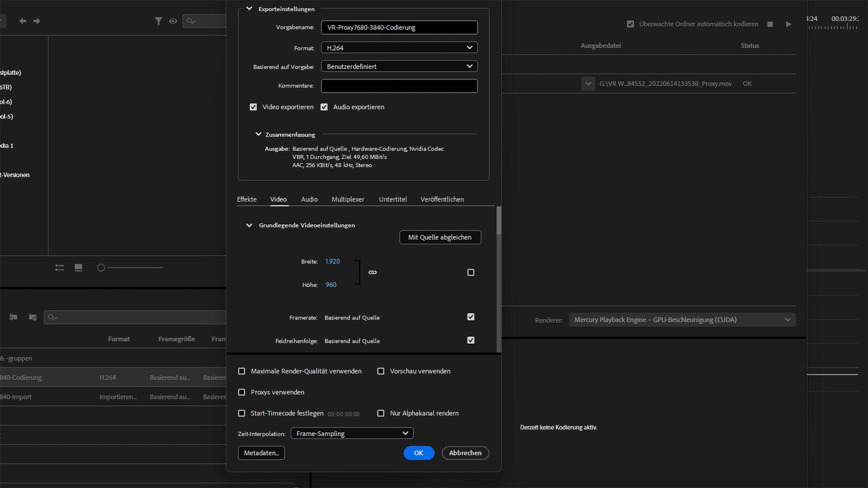Check the Proxys verwenden checkbox
This screenshot has height=488, width=868.
tap(241, 392)
